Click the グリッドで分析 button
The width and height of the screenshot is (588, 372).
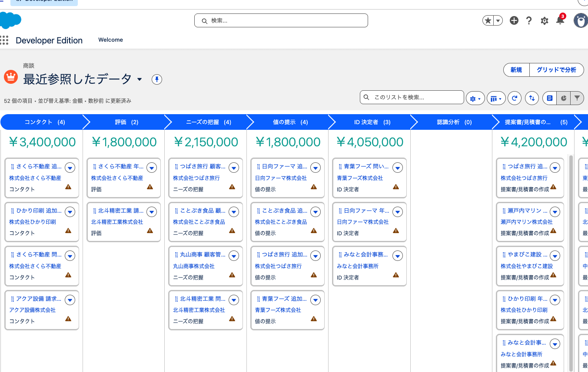pyautogui.click(x=556, y=70)
